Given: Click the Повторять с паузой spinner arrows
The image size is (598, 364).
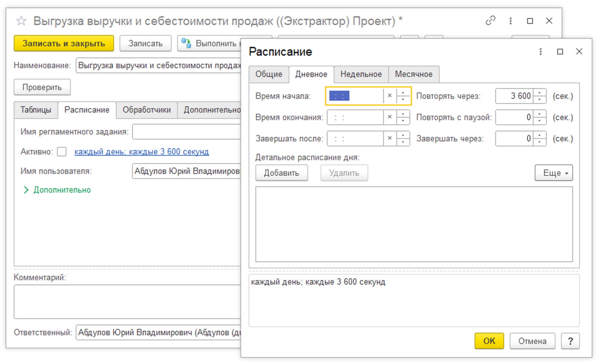Looking at the screenshot, I should point(540,117).
